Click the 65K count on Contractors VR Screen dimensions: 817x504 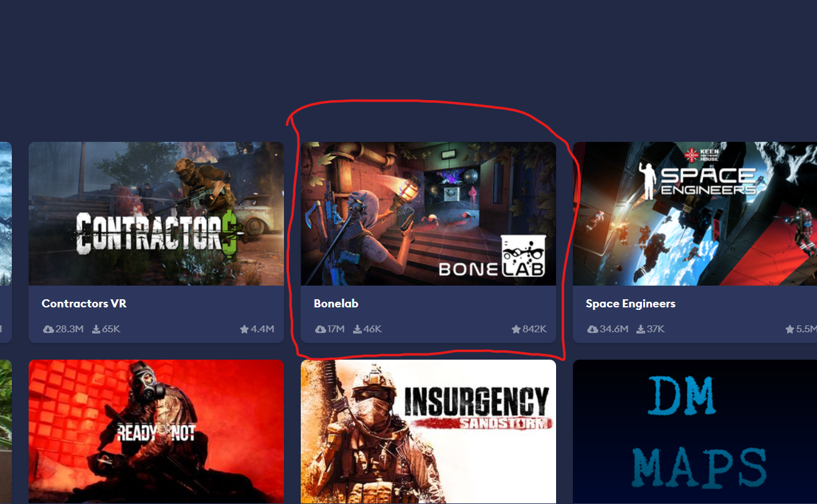pyautogui.click(x=111, y=329)
